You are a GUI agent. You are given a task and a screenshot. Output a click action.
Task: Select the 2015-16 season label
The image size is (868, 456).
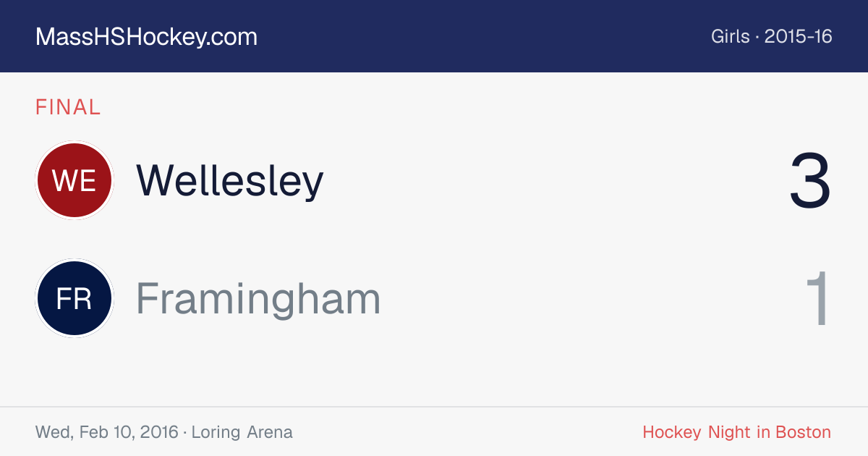click(x=799, y=37)
